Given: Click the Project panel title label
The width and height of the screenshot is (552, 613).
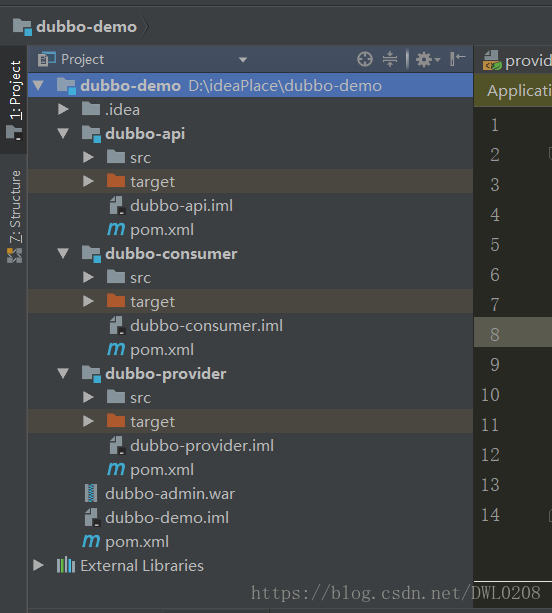Looking at the screenshot, I should [x=82, y=59].
